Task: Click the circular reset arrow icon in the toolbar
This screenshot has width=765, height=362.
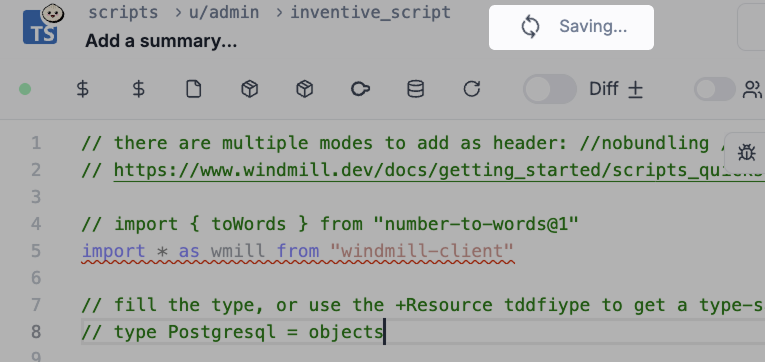Action: (471, 89)
